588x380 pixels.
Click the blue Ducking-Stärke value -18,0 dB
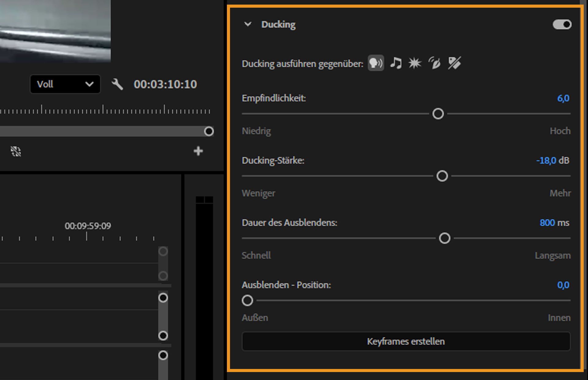click(553, 160)
